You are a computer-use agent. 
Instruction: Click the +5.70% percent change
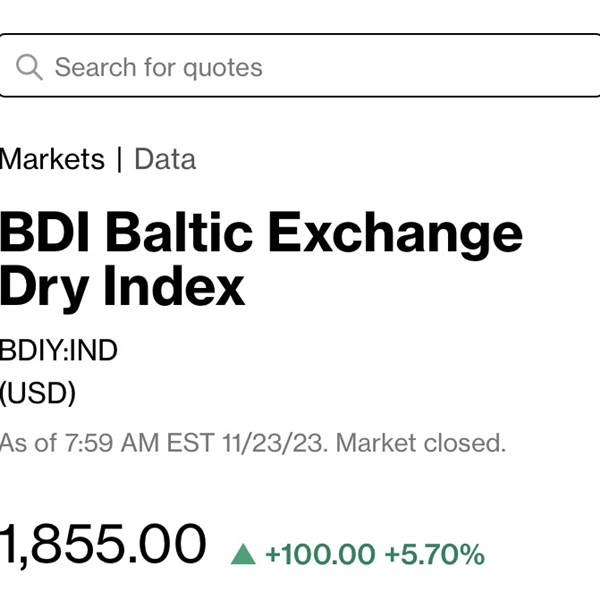pyautogui.click(x=435, y=554)
